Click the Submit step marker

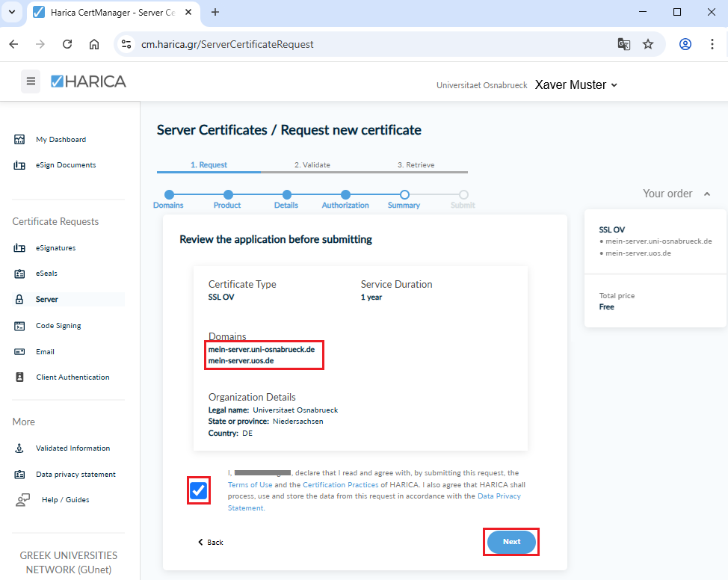[x=463, y=194]
